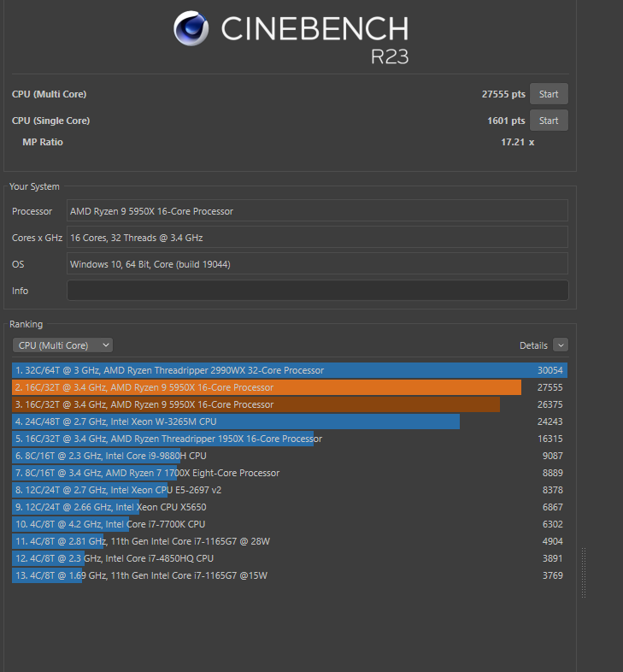Select the Threadripper 1950X ranking row
Viewport: 623px width, 672px height.
click(x=290, y=439)
